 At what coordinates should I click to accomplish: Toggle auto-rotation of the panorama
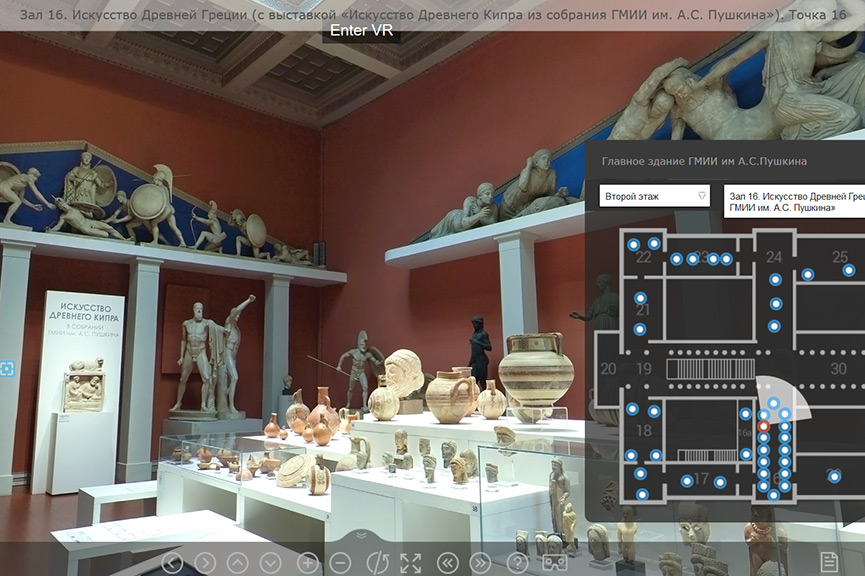tap(376, 563)
